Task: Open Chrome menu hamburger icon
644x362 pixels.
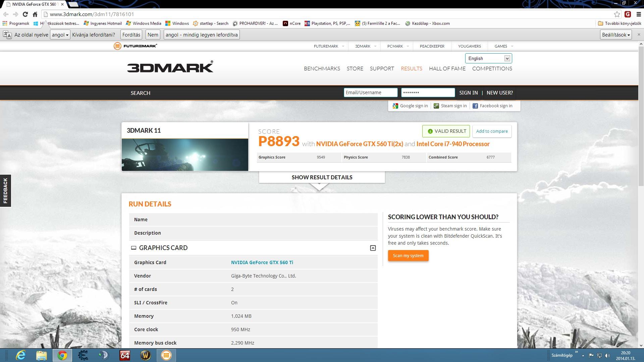Action: point(639,14)
